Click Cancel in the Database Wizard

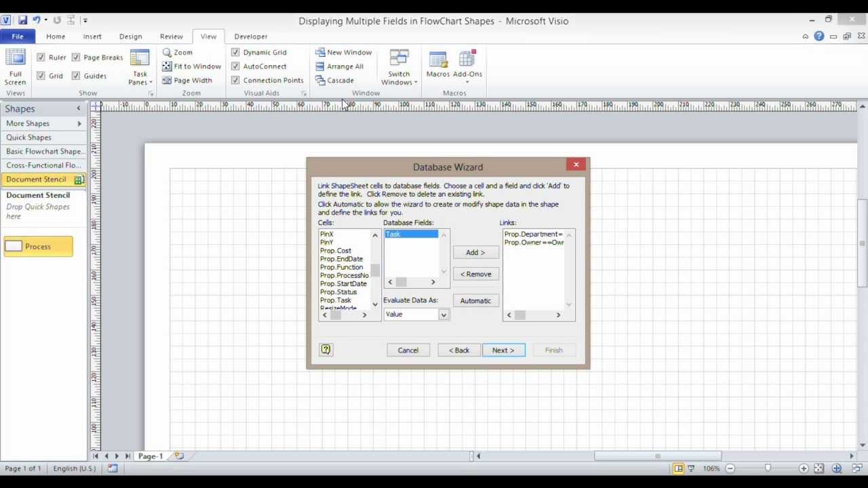point(408,350)
